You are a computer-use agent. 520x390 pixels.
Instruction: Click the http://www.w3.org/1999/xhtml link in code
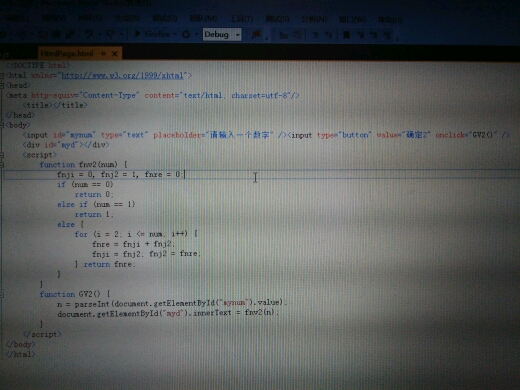click(x=122, y=76)
